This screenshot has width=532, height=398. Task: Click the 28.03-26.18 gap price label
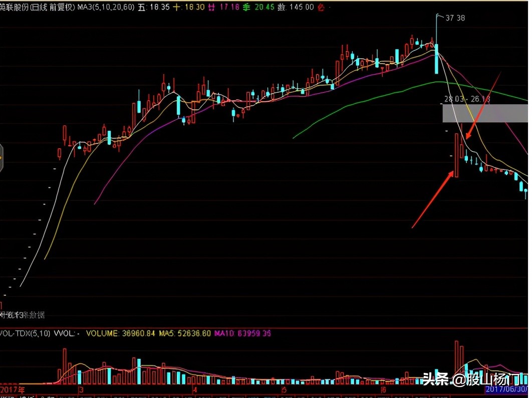tap(467, 99)
